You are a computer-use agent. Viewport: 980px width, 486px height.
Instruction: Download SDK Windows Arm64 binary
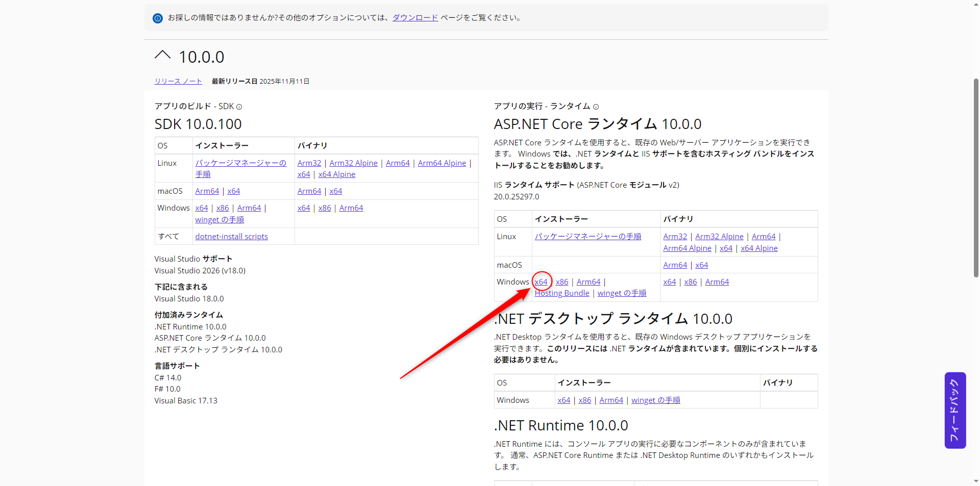351,208
